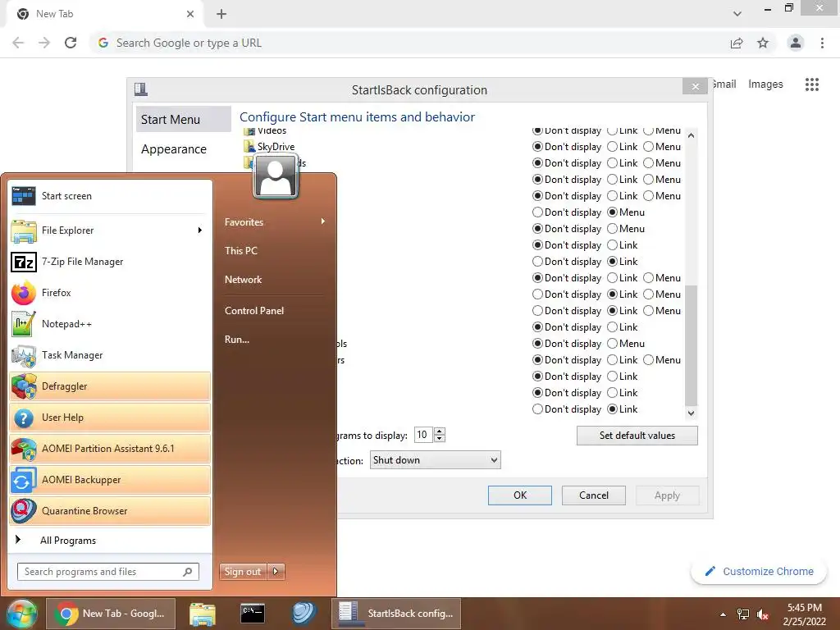Viewport: 840px width, 630px height.
Task: Open Start screen from start menu
Action: (110, 196)
